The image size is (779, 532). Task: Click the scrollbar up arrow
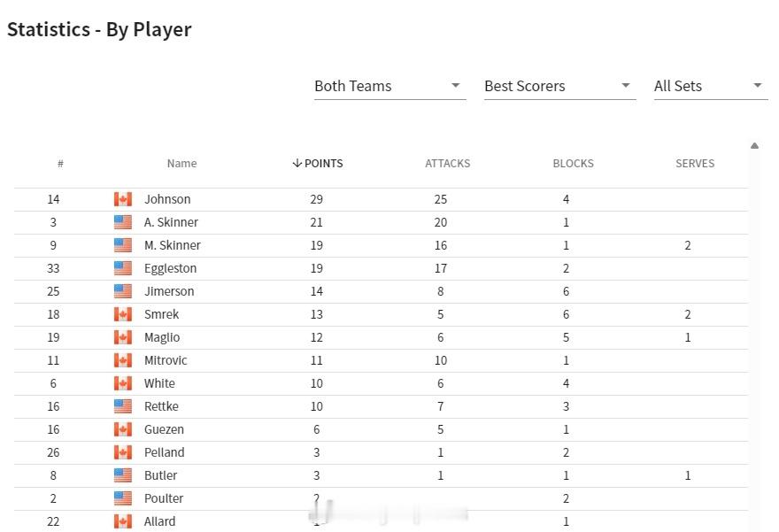(x=754, y=145)
